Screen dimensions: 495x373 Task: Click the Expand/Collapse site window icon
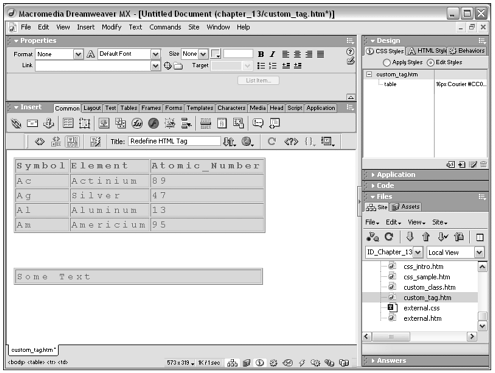(480, 237)
